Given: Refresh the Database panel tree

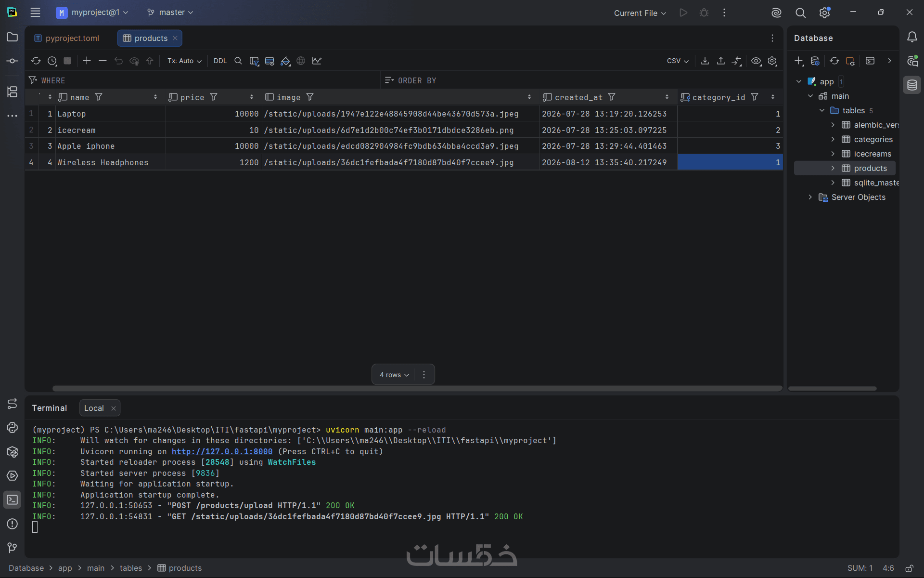Looking at the screenshot, I should 834,61.
